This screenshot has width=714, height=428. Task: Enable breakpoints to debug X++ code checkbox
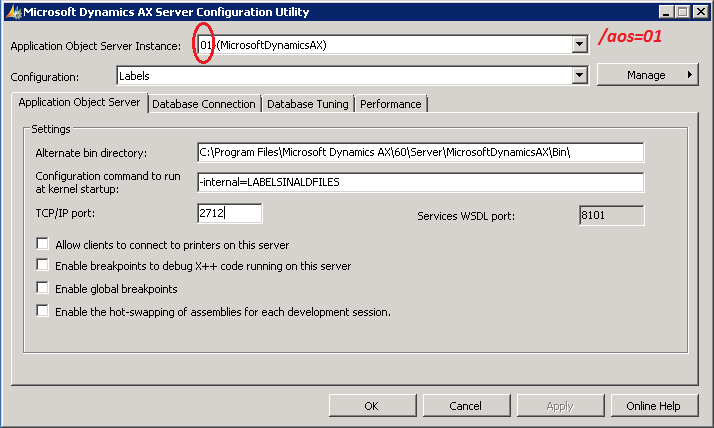click(42, 265)
